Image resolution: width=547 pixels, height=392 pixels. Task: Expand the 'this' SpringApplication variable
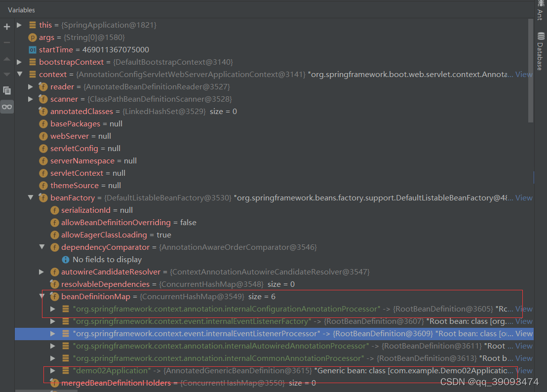pos(19,25)
